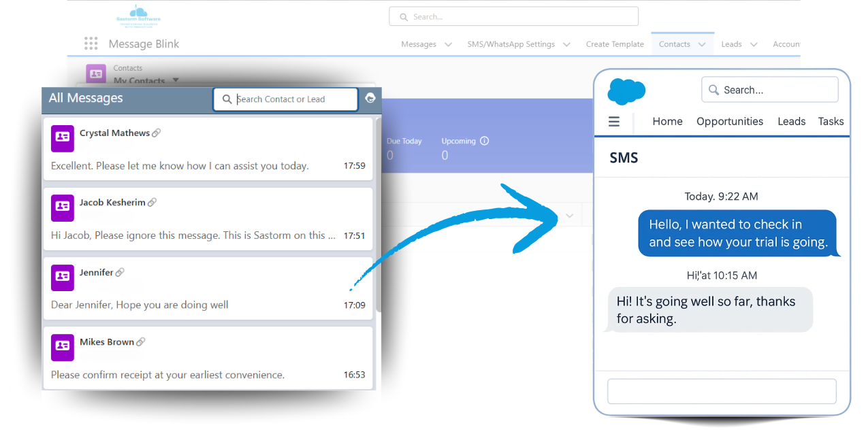Click the message input field in SMS window
Viewport: 868px width, 436px height.
722,391
